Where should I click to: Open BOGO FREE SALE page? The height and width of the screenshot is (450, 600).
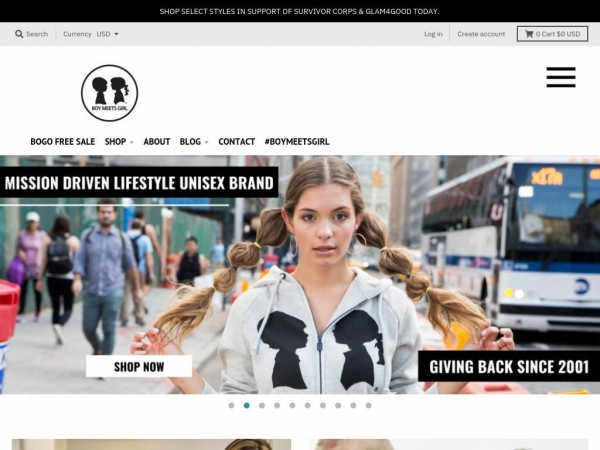63,142
